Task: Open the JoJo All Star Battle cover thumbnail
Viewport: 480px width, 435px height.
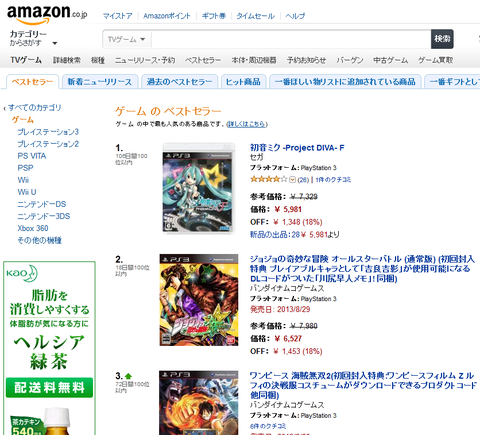Action: point(199,300)
